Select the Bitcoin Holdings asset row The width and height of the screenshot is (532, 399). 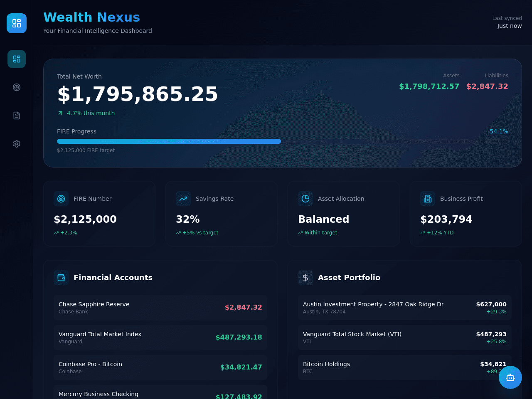[x=405, y=367]
